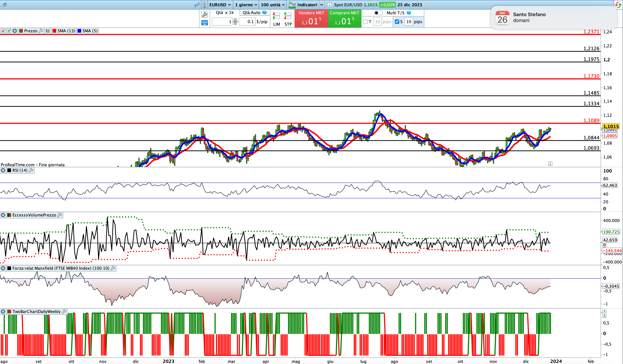Close the RSI (14) panel
623x364 pixels.
click(x=3, y=170)
